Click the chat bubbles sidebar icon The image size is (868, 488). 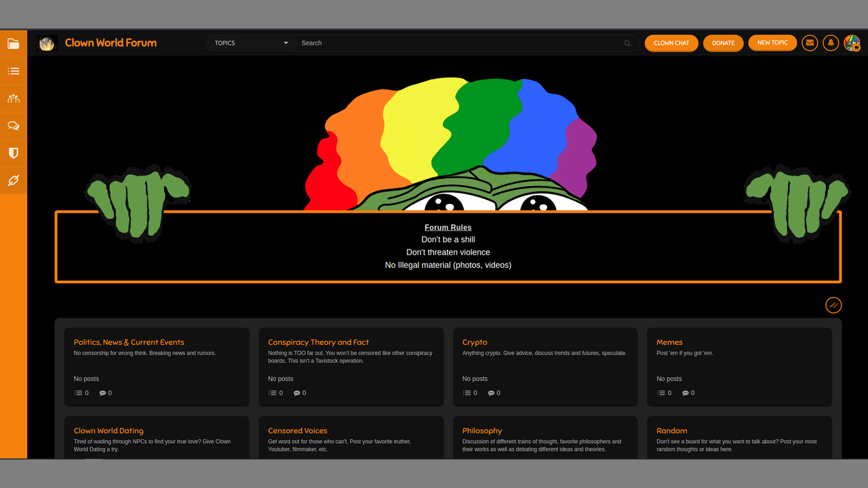pyautogui.click(x=14, y=126)
